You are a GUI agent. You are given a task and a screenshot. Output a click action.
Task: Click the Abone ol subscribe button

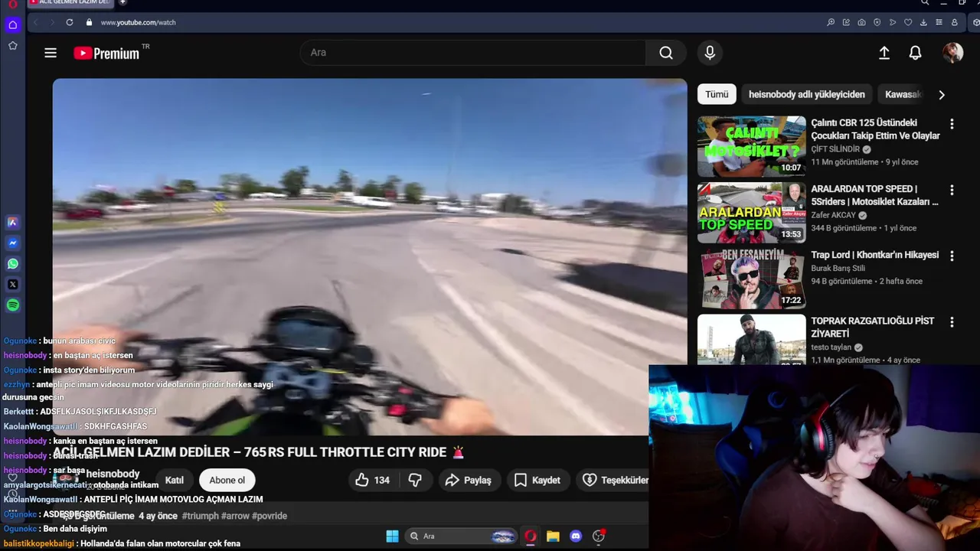227,480
